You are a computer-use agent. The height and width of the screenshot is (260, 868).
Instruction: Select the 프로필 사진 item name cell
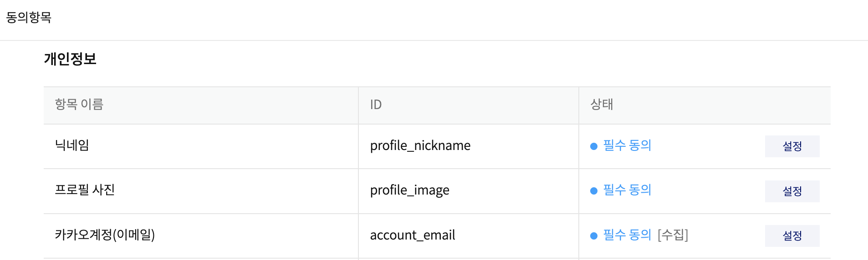(x=85, y=190)
